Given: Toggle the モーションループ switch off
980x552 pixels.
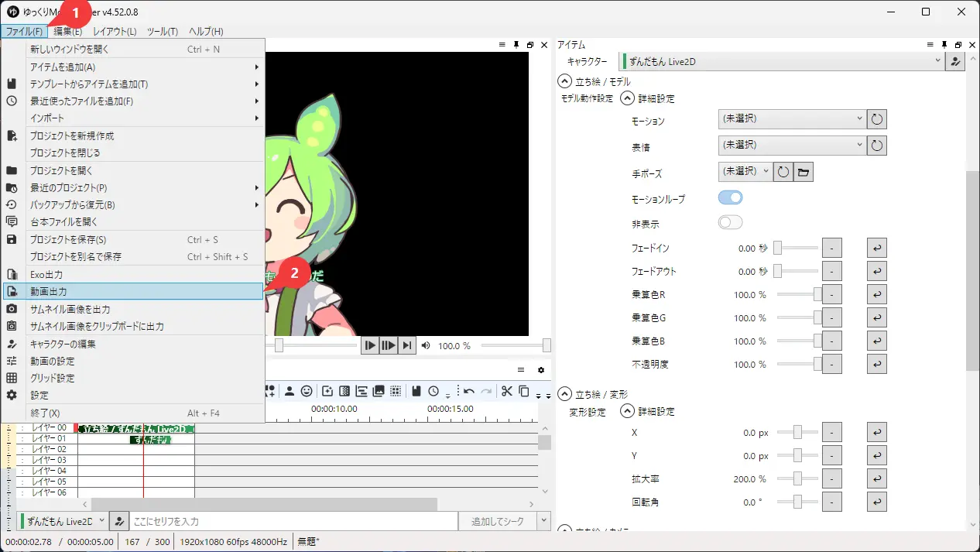Looking at the screenshot, I should (x=730, y=197).
